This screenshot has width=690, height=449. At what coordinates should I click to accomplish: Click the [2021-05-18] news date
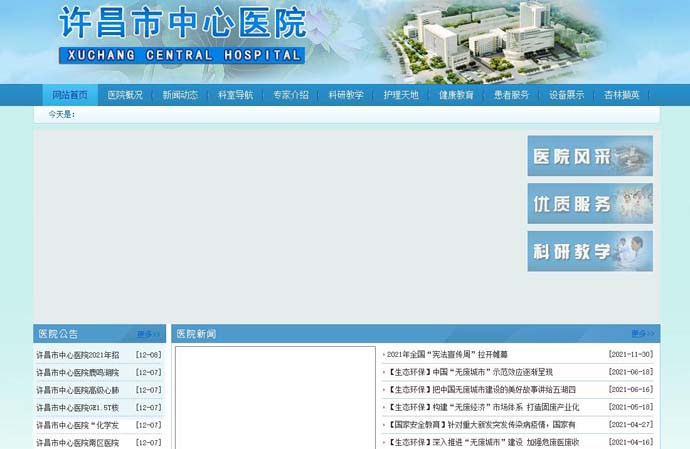coord(631,407)
